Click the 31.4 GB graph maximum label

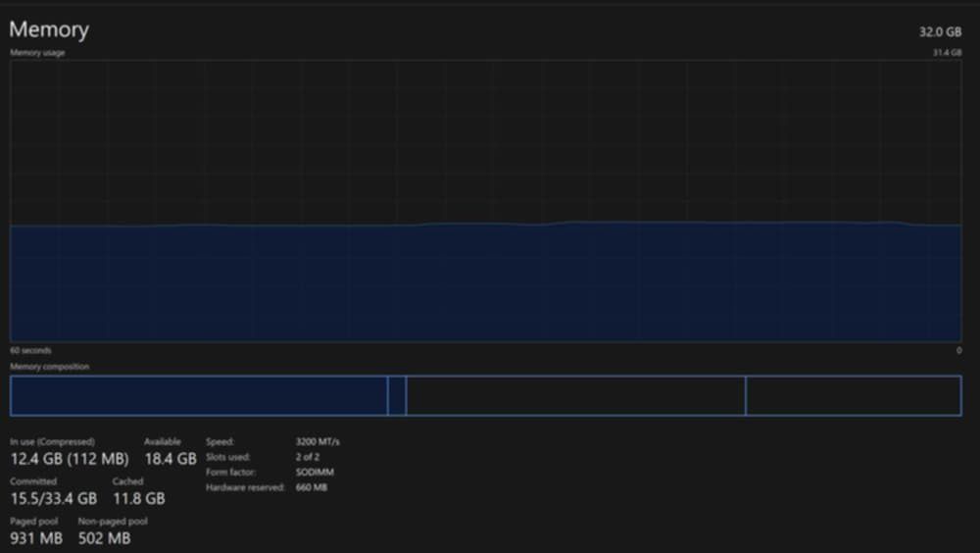pos(947,53)
